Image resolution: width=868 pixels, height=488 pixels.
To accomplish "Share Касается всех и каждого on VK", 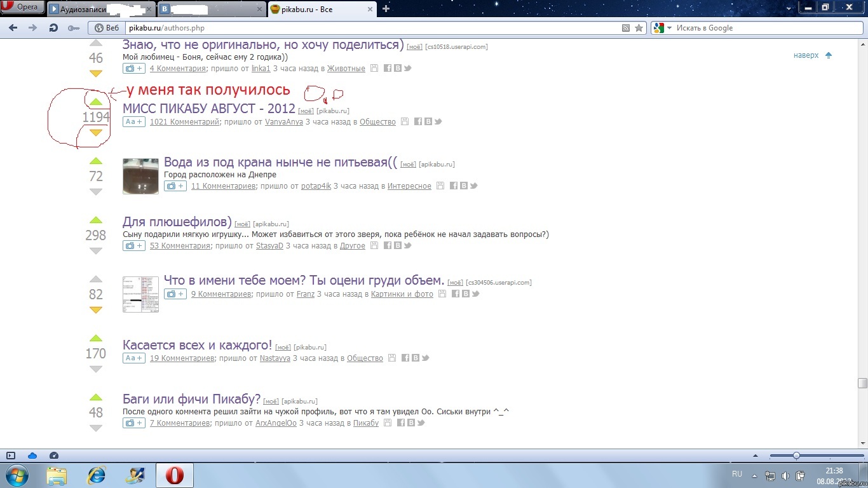I will [416, 358].
